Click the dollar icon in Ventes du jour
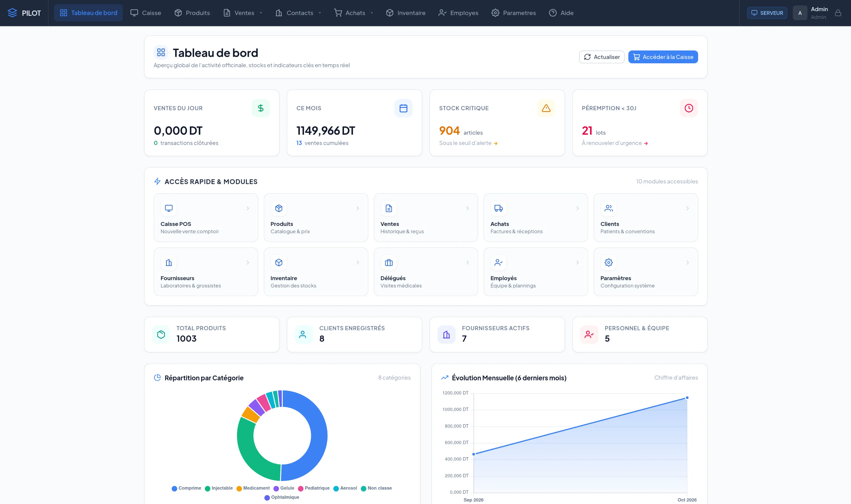The width and height of the screenshot is (851, 504). [x=261, y=108]
